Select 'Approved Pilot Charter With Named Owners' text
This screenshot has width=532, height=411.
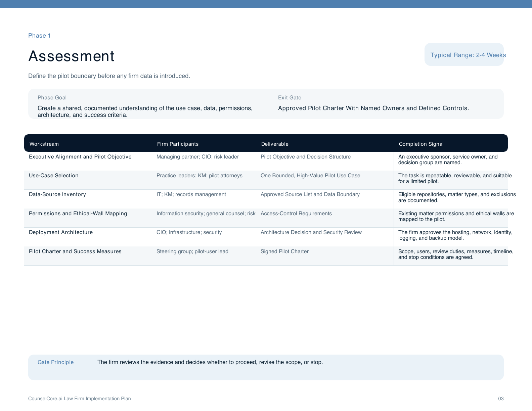coord(373,108)
